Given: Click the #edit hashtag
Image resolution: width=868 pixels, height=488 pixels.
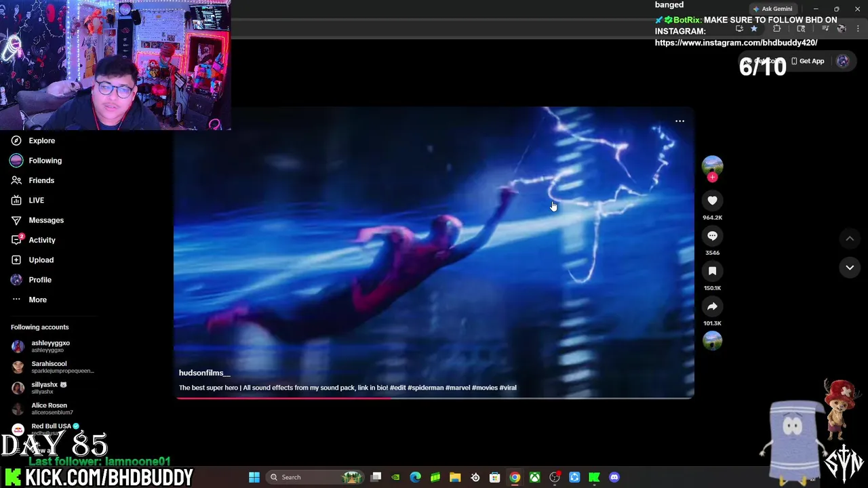Looking at the screenshot, I should (397, 388).
